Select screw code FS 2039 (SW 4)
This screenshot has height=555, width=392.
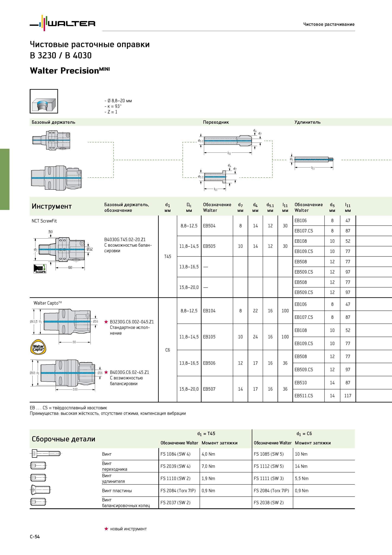pyautogui.click(x=175, y=466)
